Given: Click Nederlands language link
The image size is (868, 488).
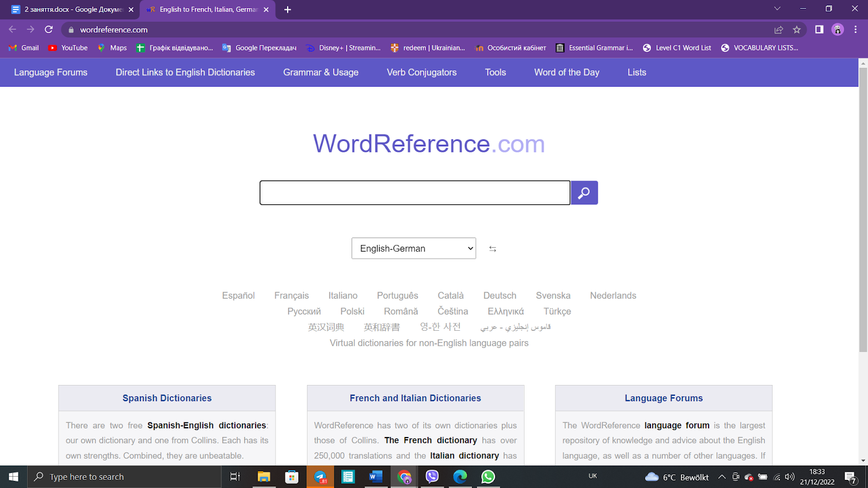Looking at the screenshot, I should [613, 296].
